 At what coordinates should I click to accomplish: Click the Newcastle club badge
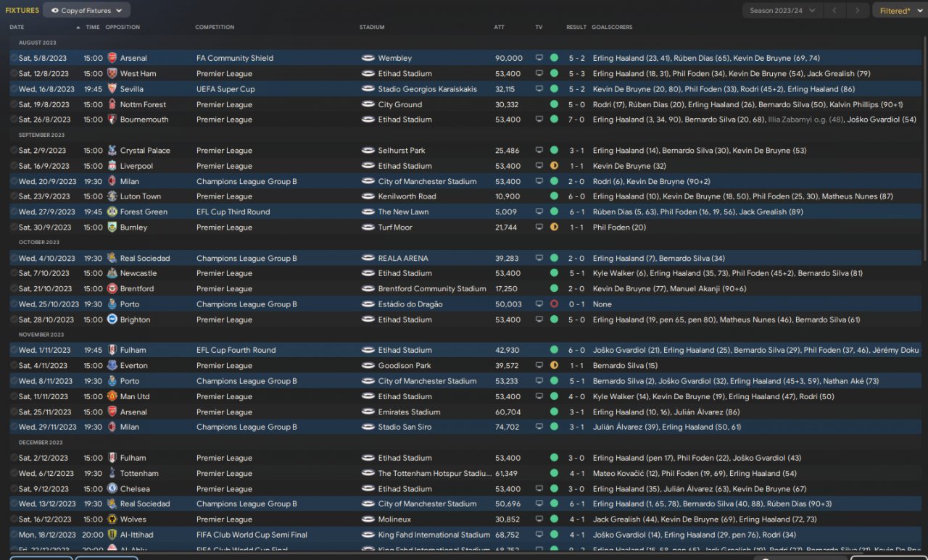click(112, 273)
